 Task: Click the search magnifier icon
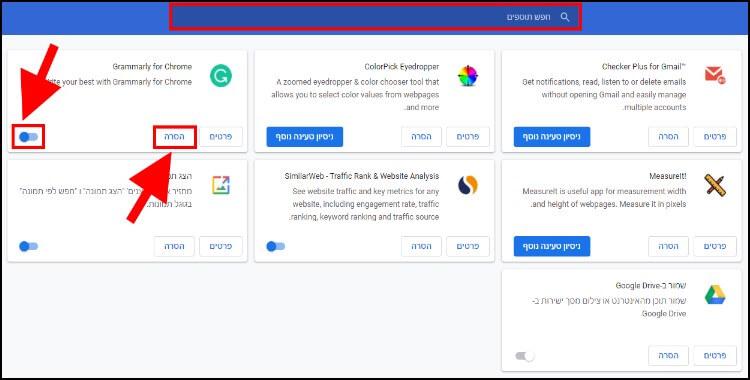[565, 17]
